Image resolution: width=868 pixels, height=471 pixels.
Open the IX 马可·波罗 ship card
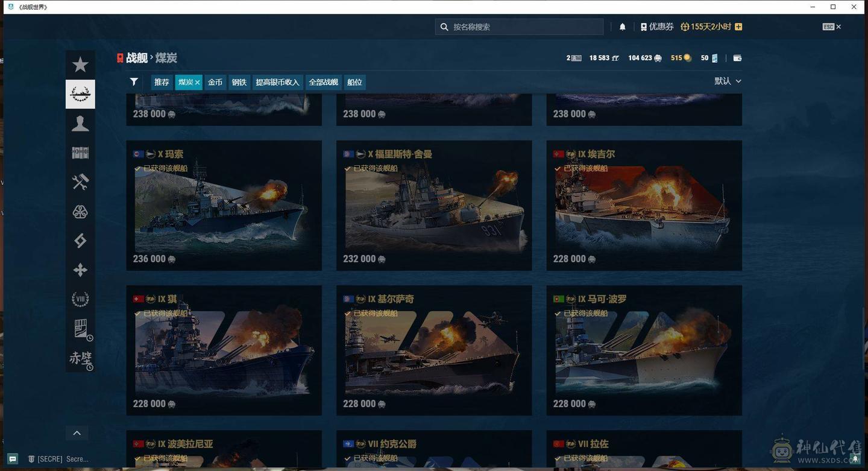tap(644, 350)
